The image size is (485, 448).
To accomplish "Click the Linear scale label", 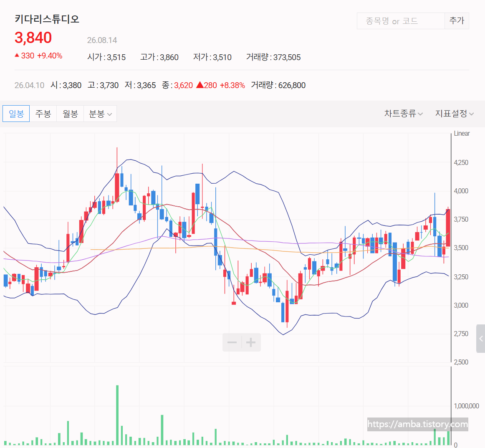I will (462, 133).
